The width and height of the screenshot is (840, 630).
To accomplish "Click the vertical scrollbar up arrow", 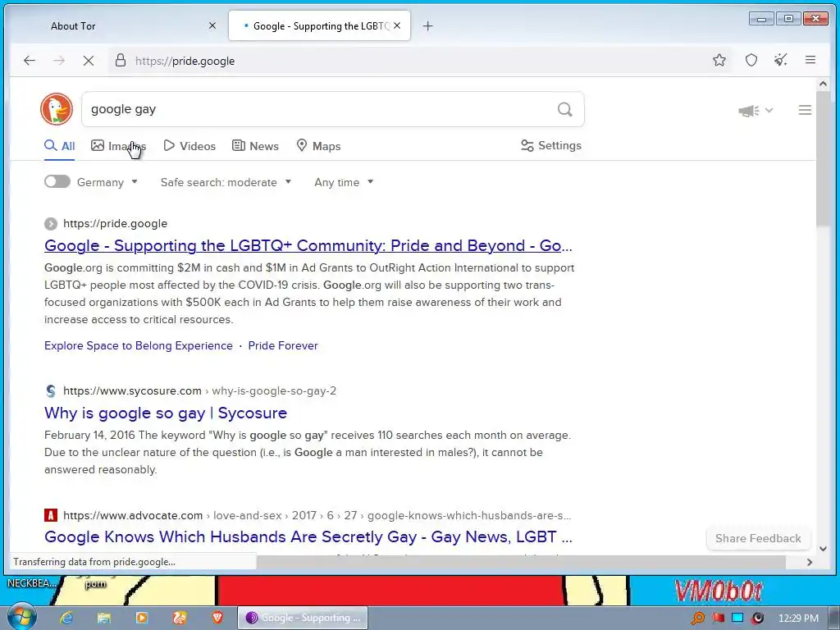I will (824, 84).
